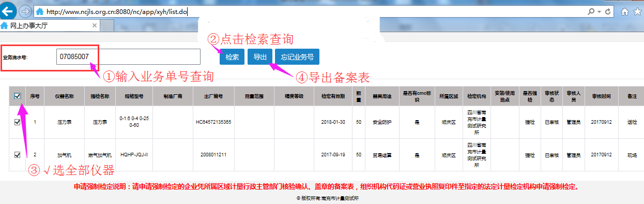Click the 安全防护 usage cell

382,122
